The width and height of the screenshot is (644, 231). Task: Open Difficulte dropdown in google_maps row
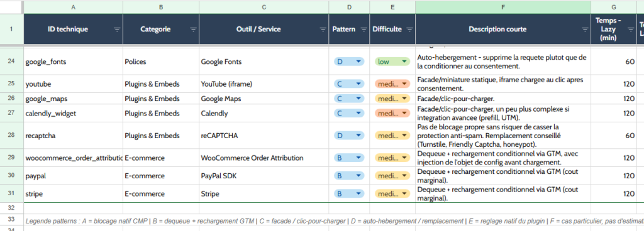(392, 99)
